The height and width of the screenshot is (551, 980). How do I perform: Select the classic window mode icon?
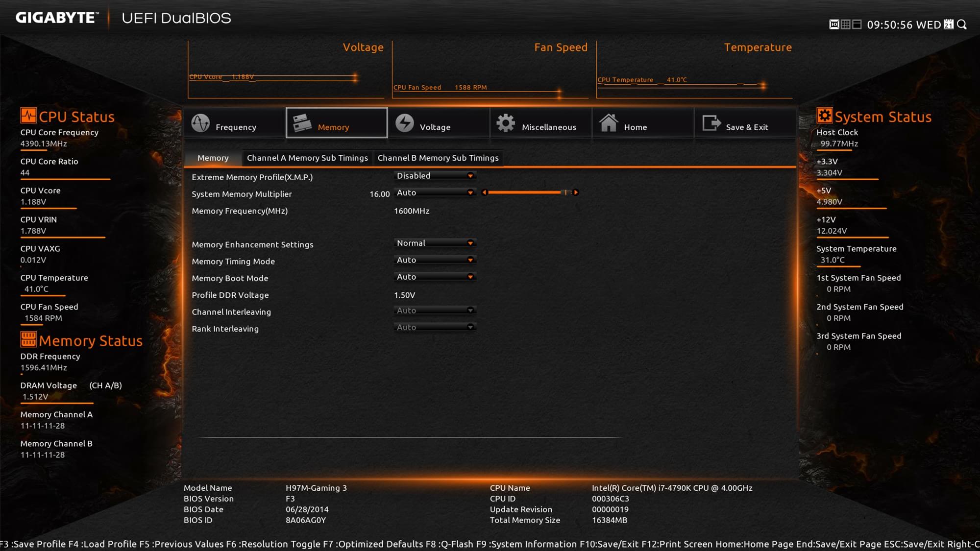coord(857,24)
